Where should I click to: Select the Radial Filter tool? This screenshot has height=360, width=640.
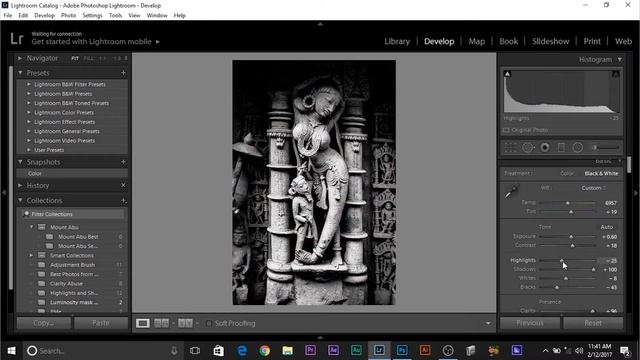click(x=578, y=147)
